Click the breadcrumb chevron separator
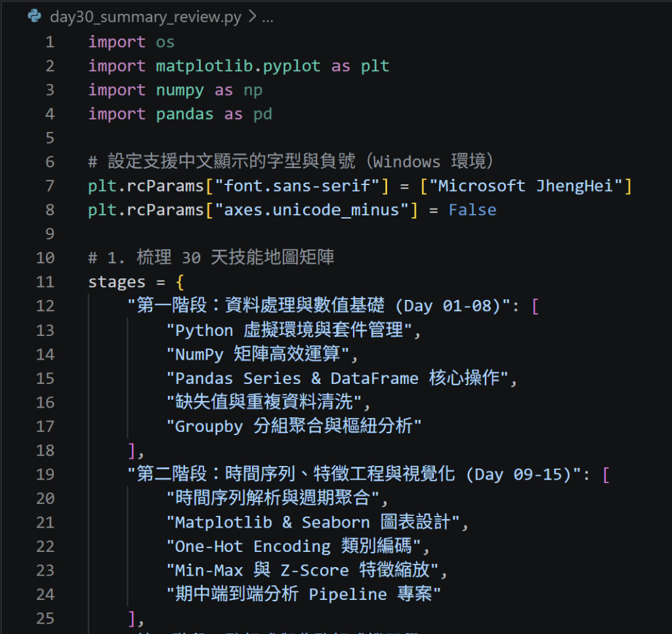672x634 pixels. click(253, 16)
